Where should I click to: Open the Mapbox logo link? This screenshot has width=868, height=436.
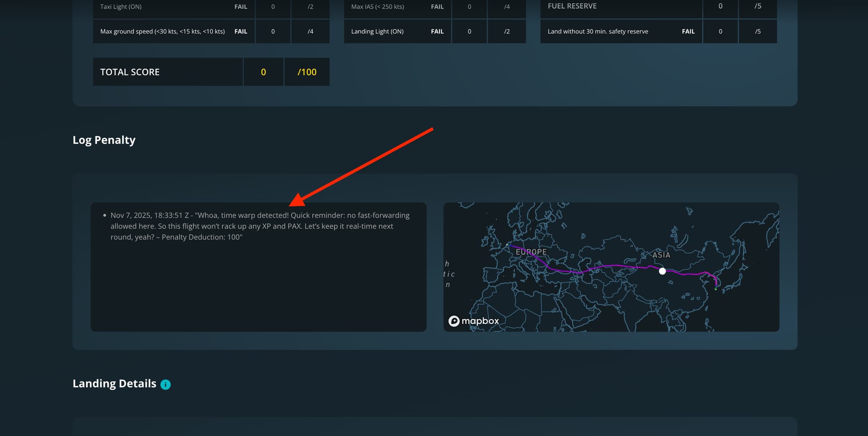pyautogui.click(x=473, y=321)
